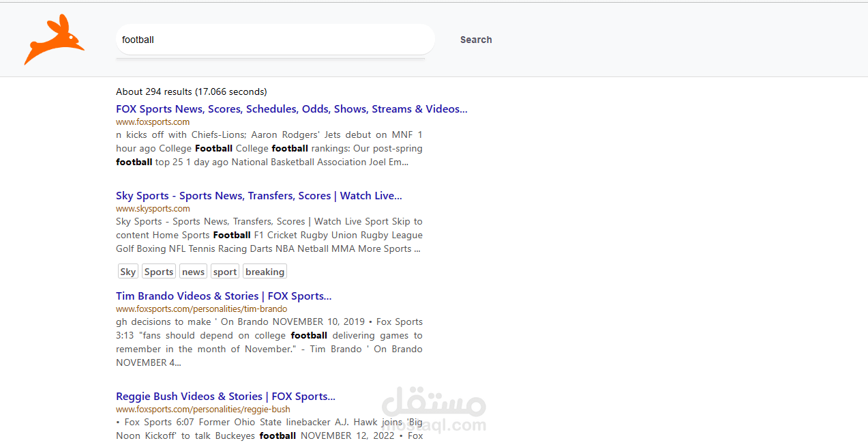Click the orange rabbit logo
Image resolution: width=868 pixels, height=443 pixels.
tap(55, 40)
